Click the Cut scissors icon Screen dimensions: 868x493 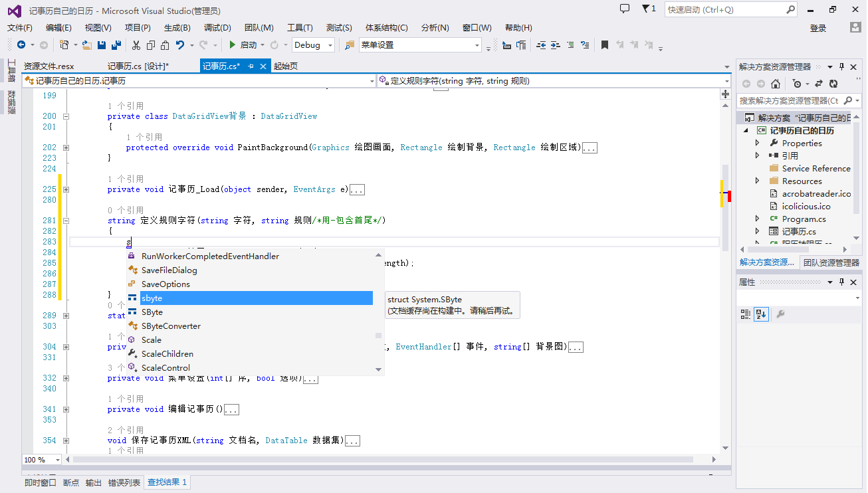[x=136, y=45]
